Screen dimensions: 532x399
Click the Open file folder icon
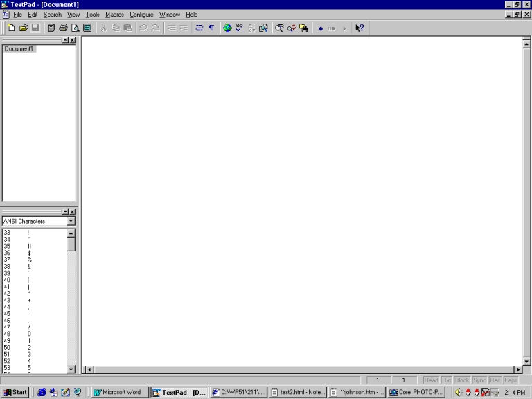tap(23, 28)
